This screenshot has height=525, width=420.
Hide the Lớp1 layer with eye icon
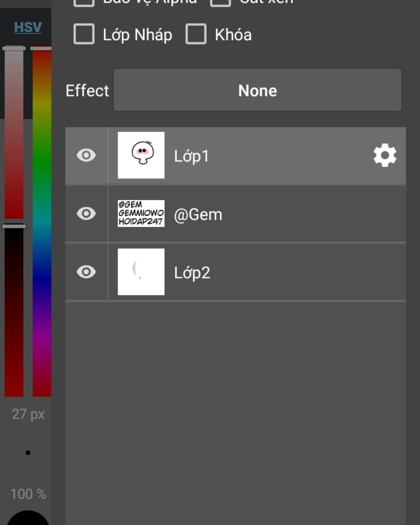tap(86, 155)
